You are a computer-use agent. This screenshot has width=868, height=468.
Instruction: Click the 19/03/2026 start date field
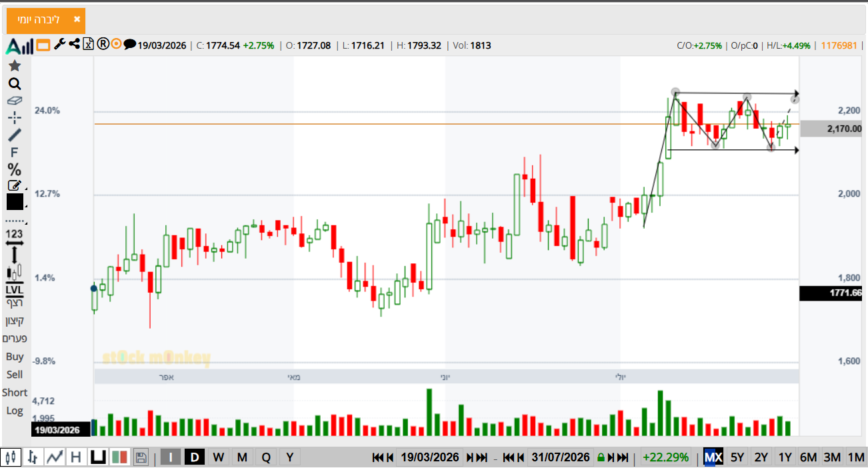pos(430,457)
